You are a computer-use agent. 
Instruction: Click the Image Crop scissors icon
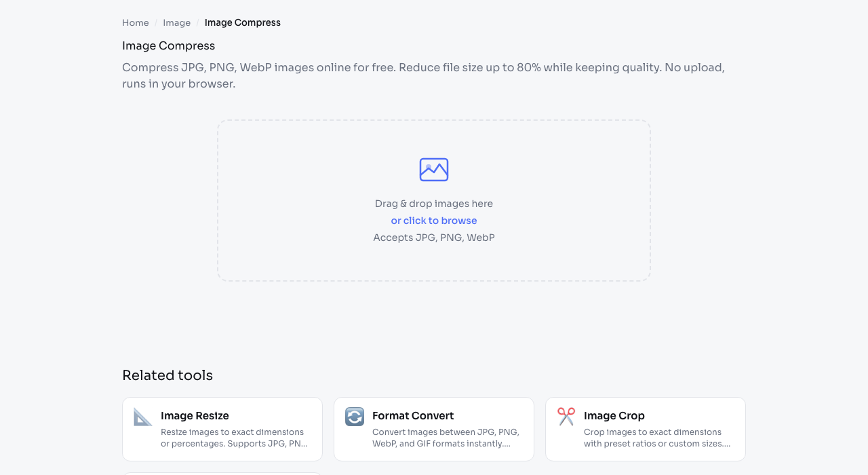(566, 417)
